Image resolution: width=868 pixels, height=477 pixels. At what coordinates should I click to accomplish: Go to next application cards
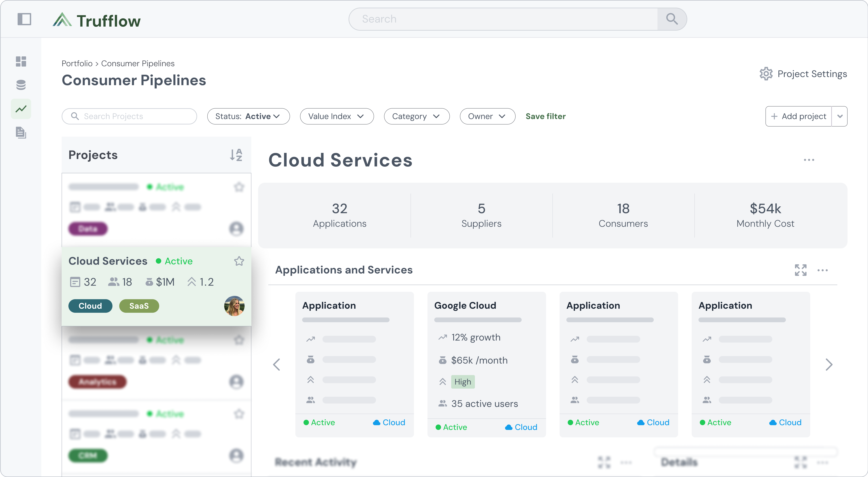(x=829, y=365)
